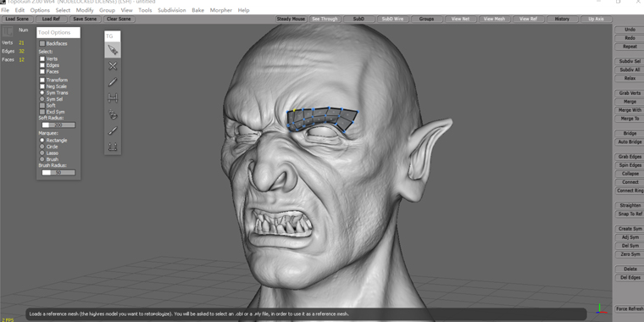
Task: Select the tubes tool icon
Action: coord(113,114)
